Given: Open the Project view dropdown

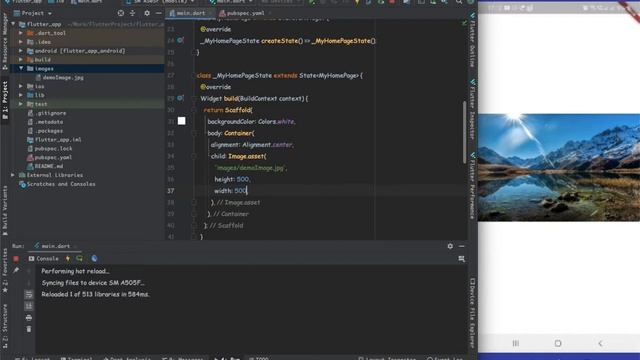Looking at the screenshot, I should [33, 13].
